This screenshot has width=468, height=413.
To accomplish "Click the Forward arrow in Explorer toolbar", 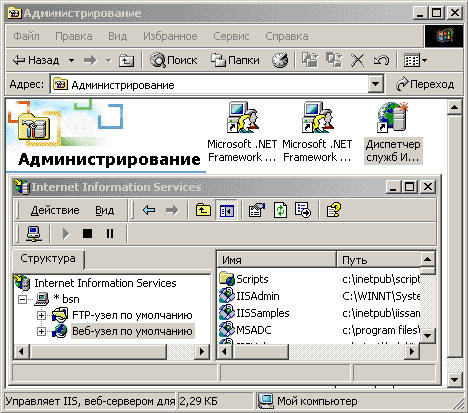I will [90, 60].
